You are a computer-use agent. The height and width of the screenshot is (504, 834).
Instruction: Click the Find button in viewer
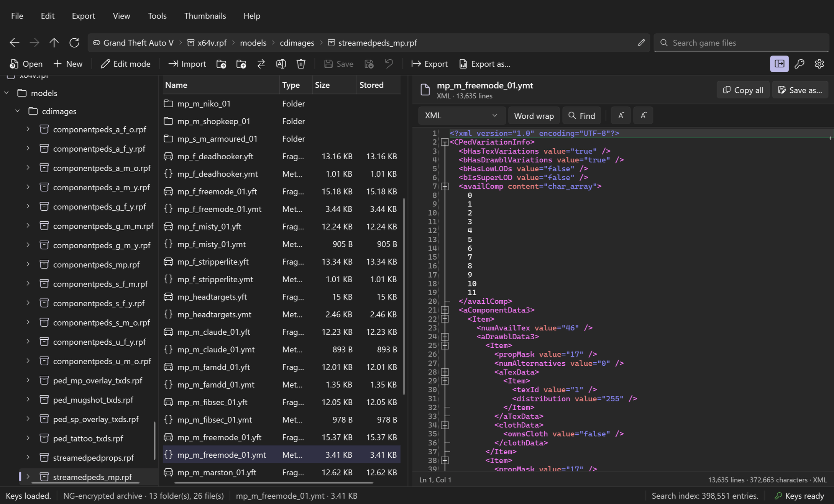[581, 116]
